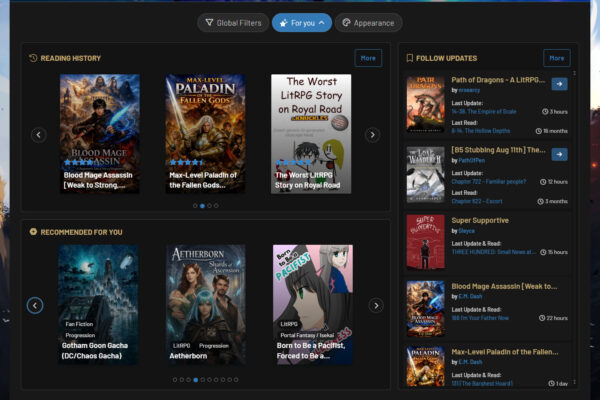Image resolution: width=600 pixels, height=400 pixels.
Task: Click the 22 hours clock icon
Action: click(x=542, y=318)
